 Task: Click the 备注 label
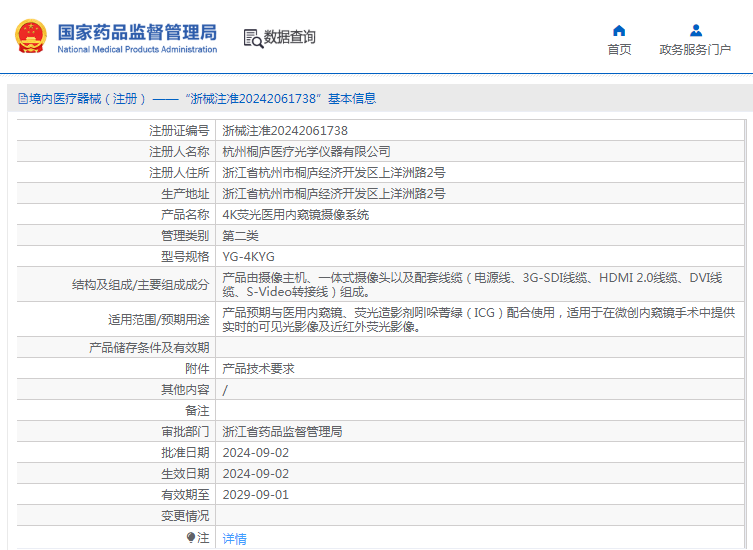(197, 411)
